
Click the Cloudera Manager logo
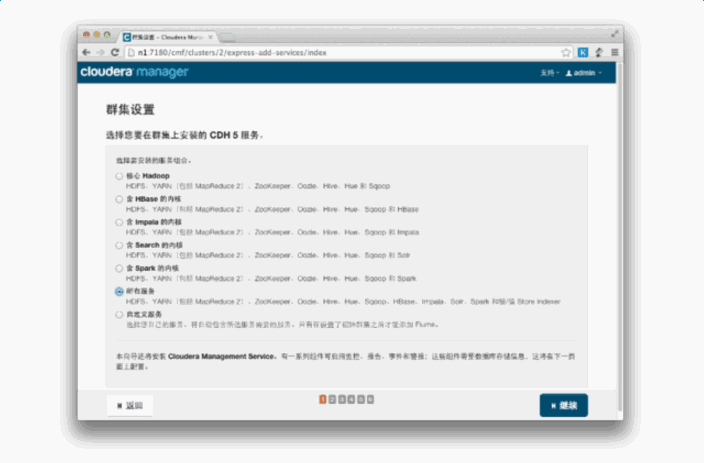(x=134, y=72)
